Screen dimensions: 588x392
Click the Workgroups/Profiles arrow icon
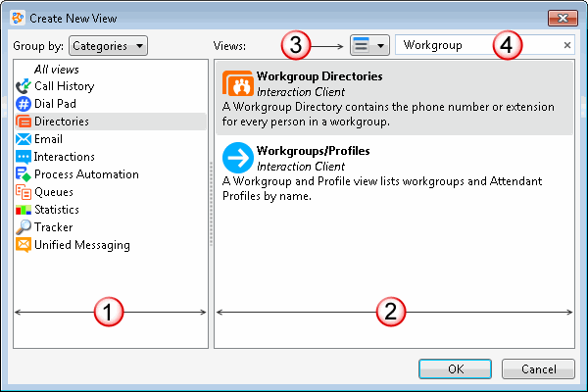click(238, 158)
